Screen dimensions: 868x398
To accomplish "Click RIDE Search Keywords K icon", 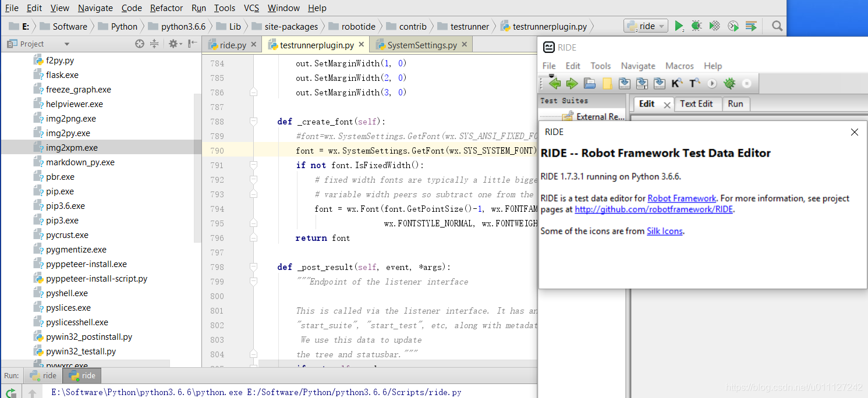I will pos(676,83).
